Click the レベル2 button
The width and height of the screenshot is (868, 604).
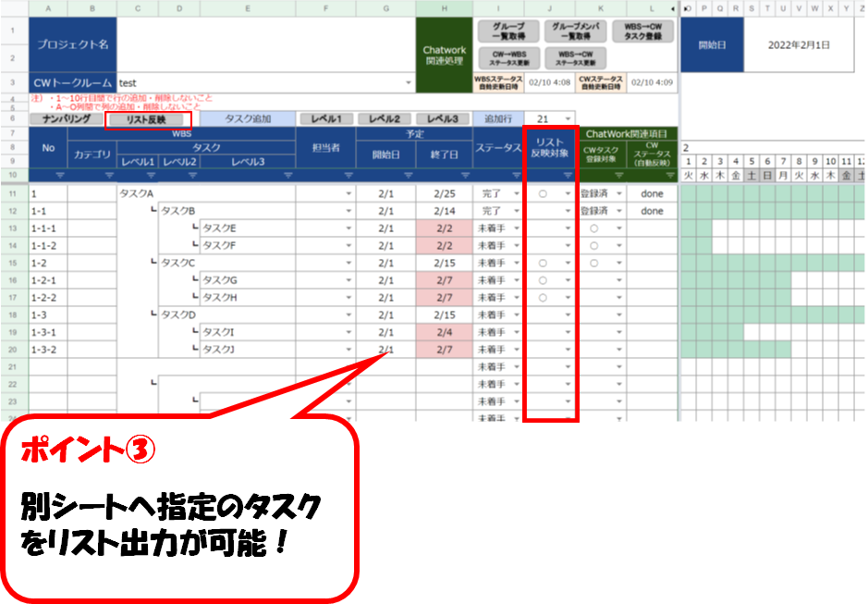(385, 118)
